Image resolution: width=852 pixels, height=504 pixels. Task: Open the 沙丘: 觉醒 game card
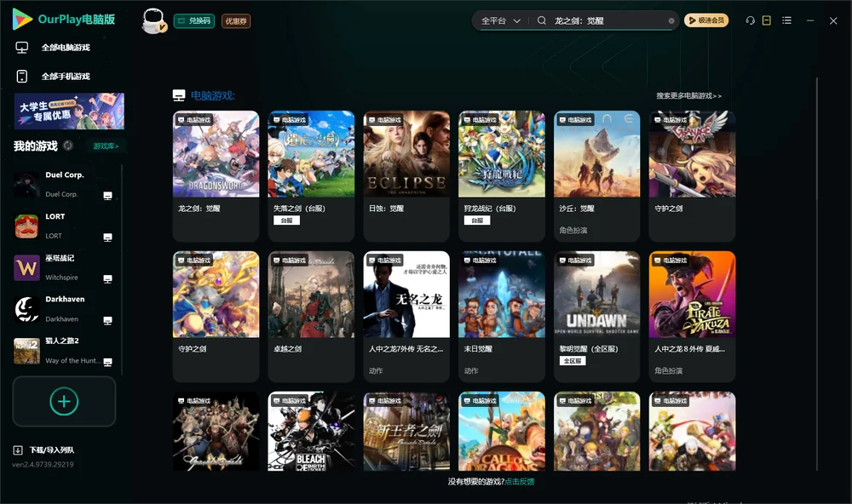coord(596,176)
